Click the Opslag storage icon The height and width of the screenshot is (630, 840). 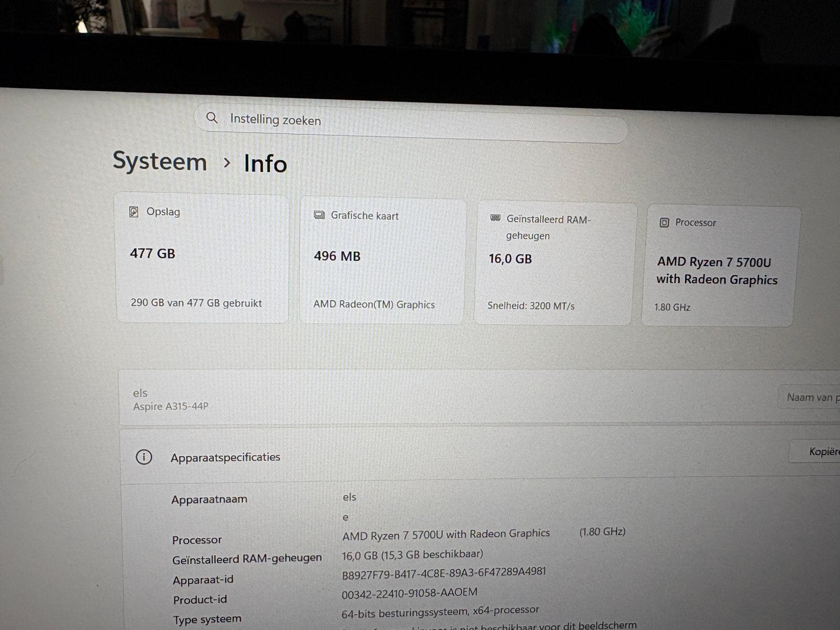tap(134, 211)
